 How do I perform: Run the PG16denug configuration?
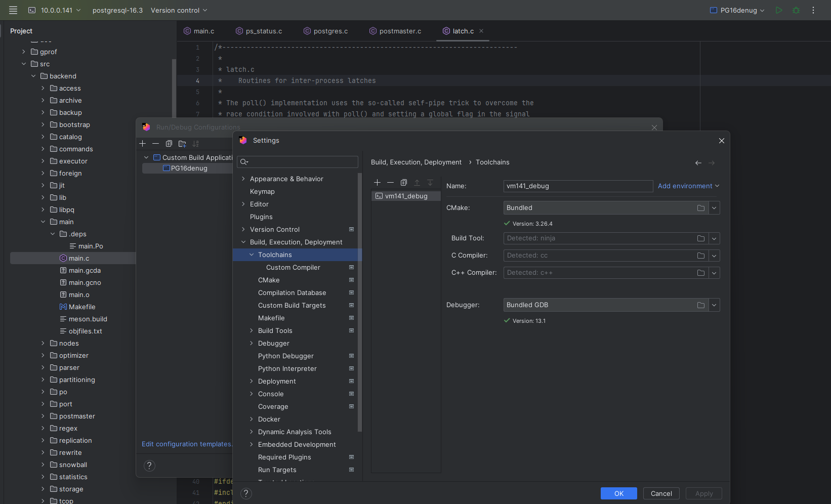click(x=779, y=10)
